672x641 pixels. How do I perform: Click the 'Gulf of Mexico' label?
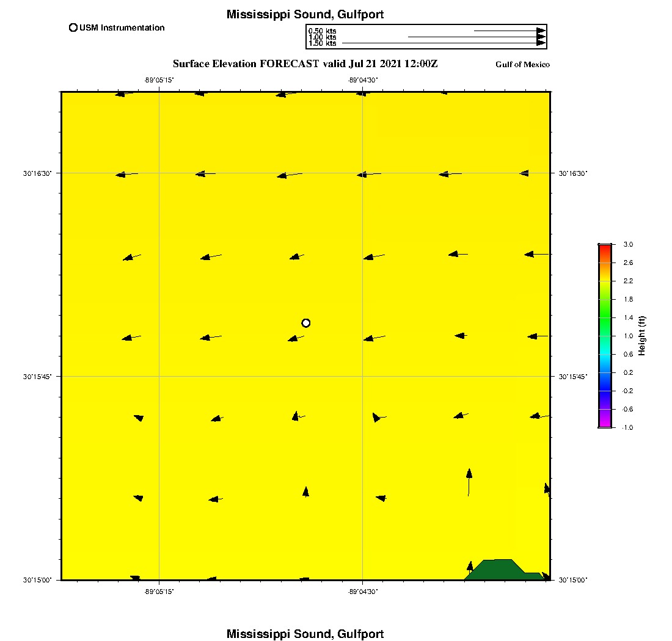(522, 65)
